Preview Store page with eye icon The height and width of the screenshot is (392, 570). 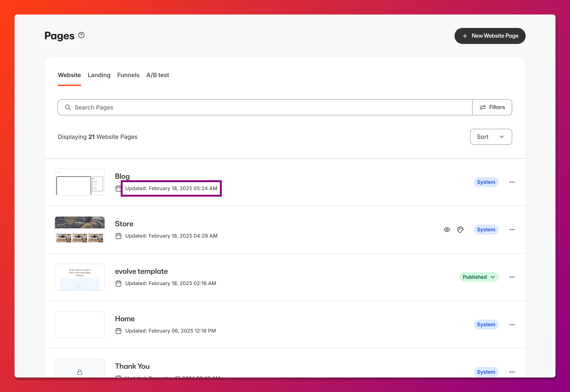pyautogui.click(x=447, y=230)
